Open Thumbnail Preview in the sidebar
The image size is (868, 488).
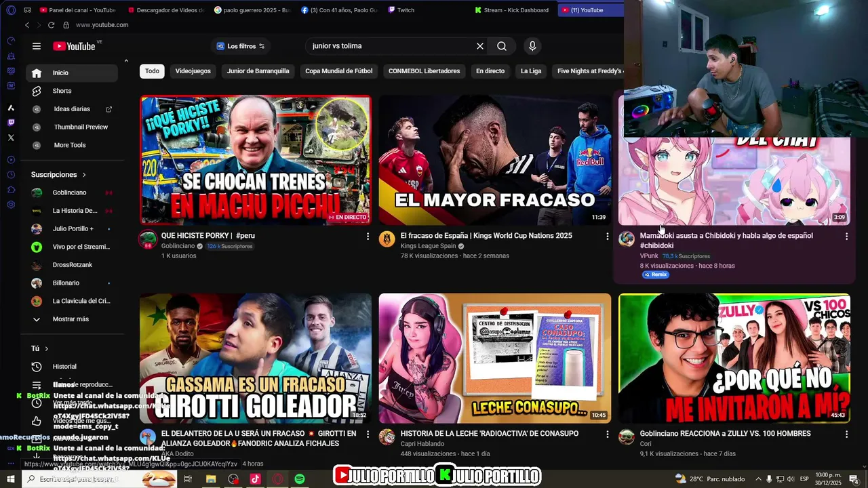coord(72,127)
